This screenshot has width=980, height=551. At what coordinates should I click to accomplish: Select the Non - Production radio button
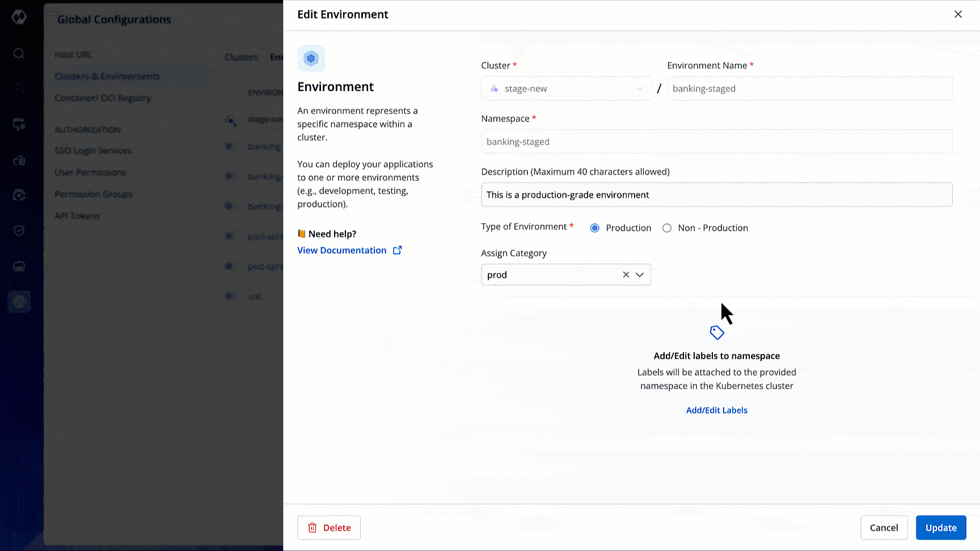[x=667, y=228]
